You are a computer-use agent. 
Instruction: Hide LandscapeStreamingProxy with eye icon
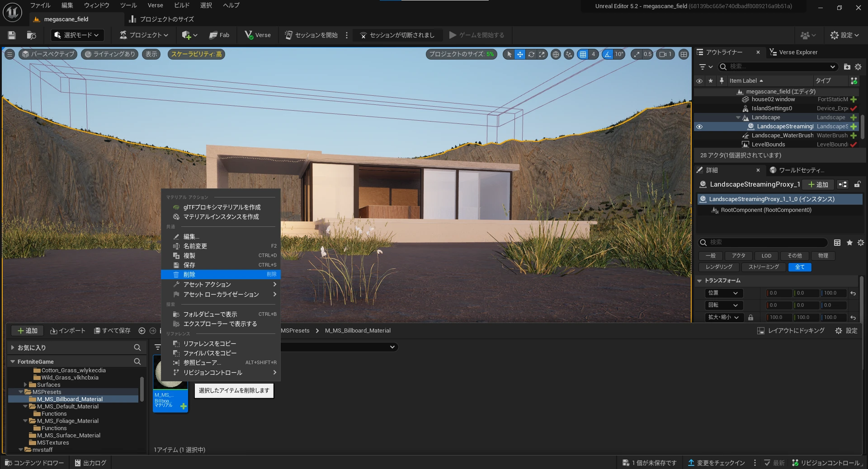click(x=699, y=127)
